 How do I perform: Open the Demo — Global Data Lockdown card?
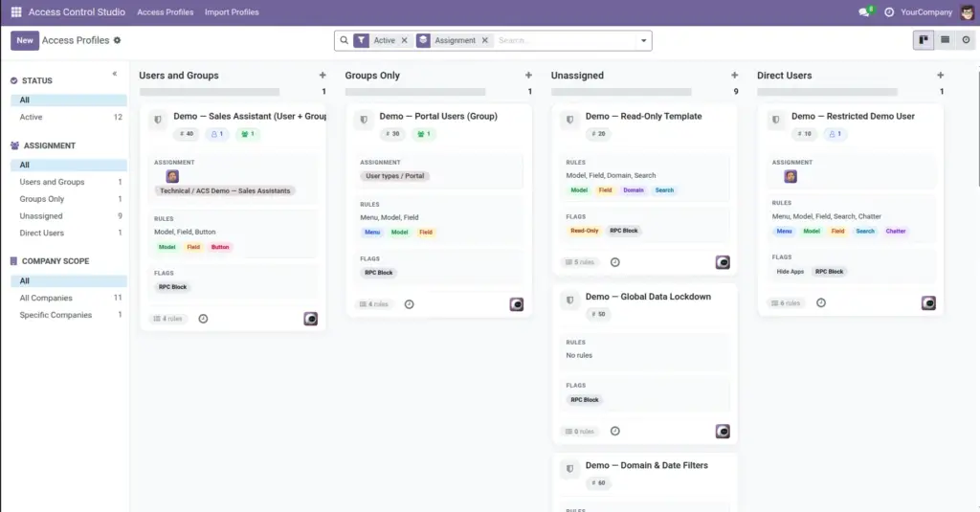click(648, 297)
